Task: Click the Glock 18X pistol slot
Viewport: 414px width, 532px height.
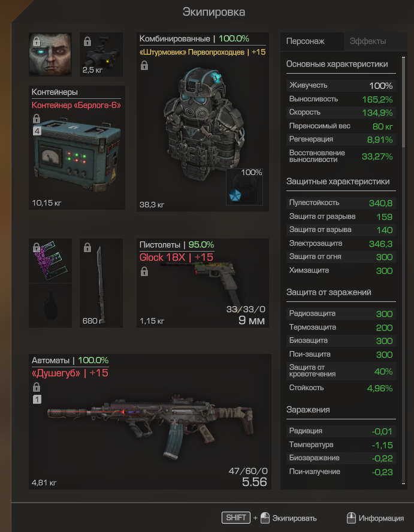Action: click(x=203, y=283)
